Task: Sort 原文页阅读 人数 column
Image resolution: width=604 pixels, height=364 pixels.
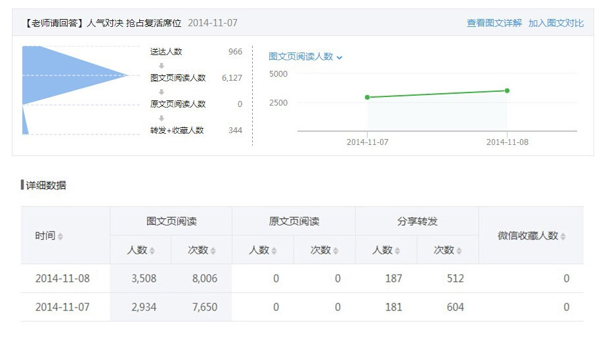Action: point(274,251)
